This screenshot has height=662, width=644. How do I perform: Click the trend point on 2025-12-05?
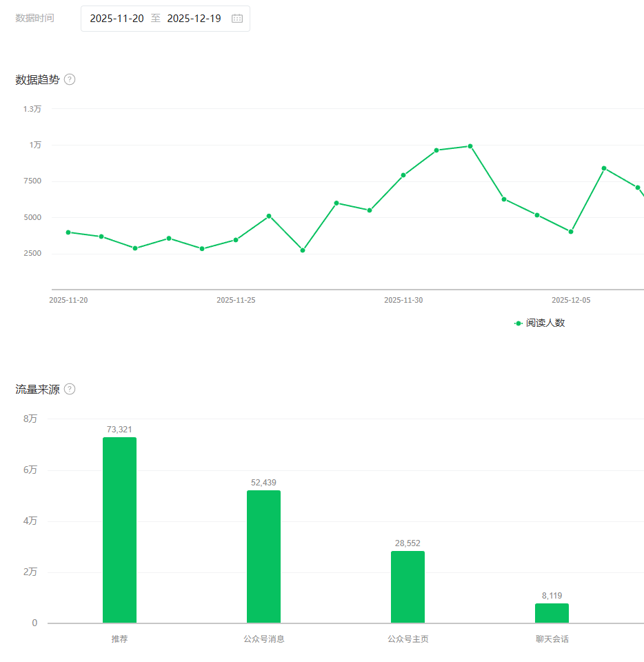571,232
